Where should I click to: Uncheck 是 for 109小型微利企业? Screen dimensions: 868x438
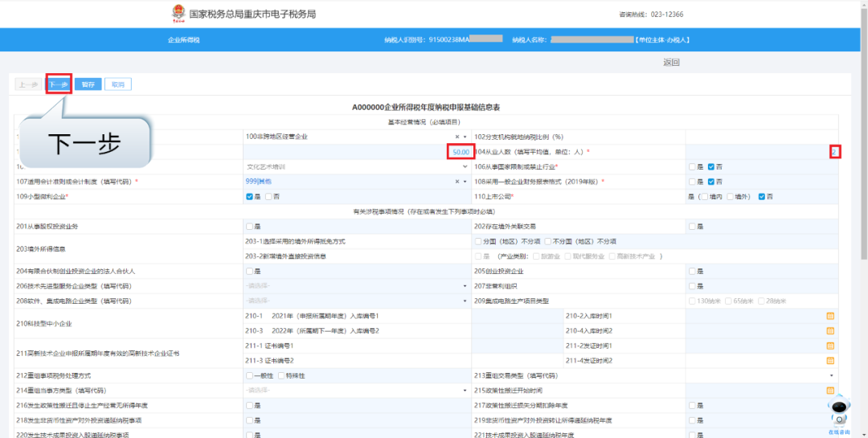[x=249, y=197]
